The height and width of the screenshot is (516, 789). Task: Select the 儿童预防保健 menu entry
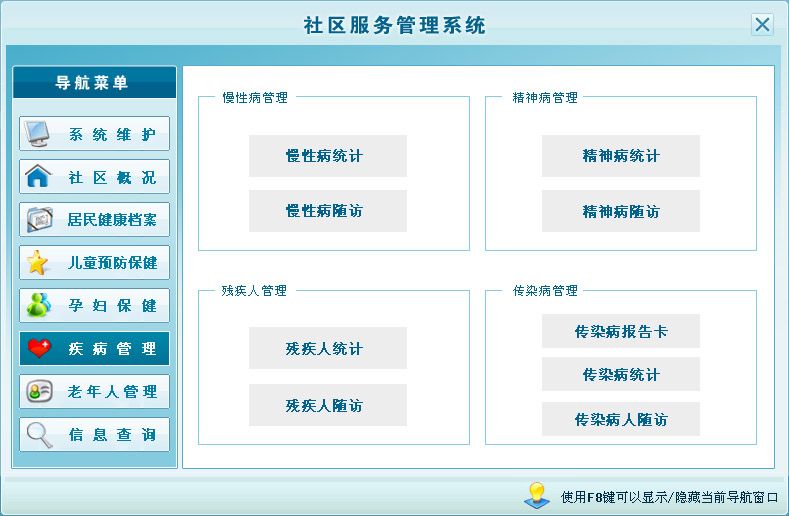[95, 262]
